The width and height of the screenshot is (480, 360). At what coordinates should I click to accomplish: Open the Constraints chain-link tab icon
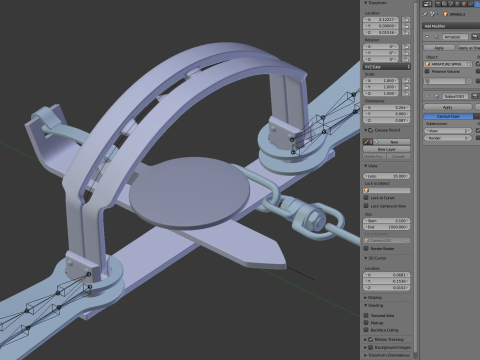coord(470,4)
